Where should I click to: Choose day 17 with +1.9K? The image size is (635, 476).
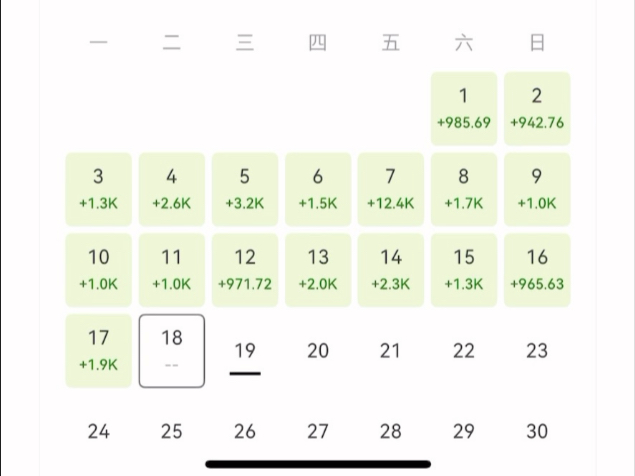pyautogui.click(x=98, y=351)
